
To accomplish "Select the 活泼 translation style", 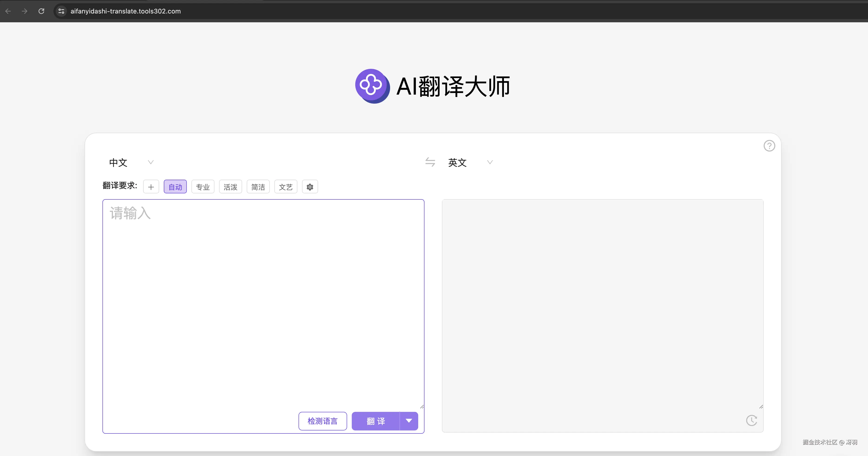I will click(230, 187).
